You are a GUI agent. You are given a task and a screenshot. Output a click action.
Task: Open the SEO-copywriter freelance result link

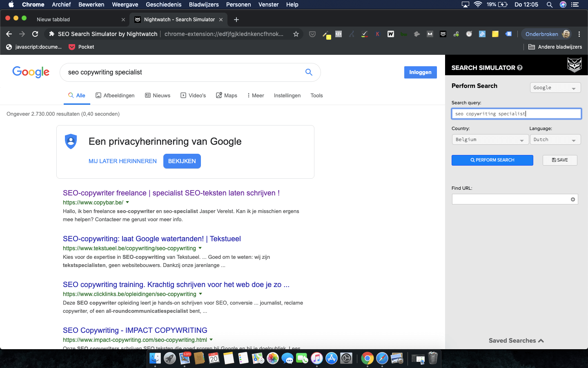171,193
